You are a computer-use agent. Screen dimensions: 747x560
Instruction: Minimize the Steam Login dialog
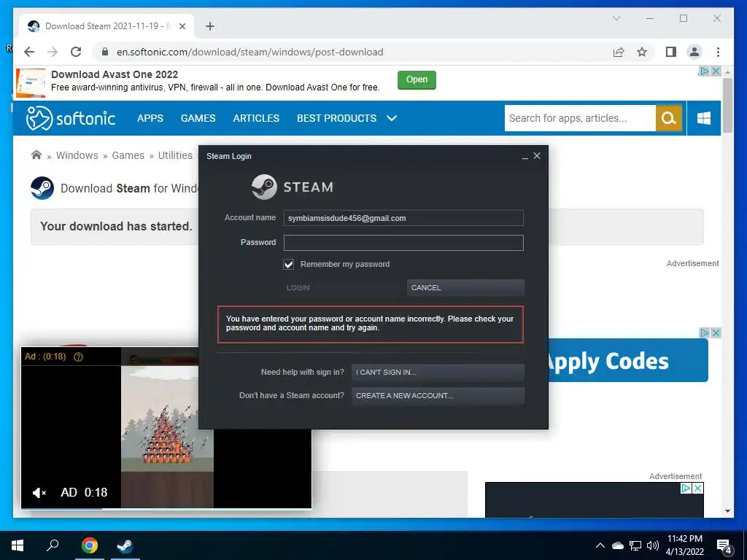[525, 156]
